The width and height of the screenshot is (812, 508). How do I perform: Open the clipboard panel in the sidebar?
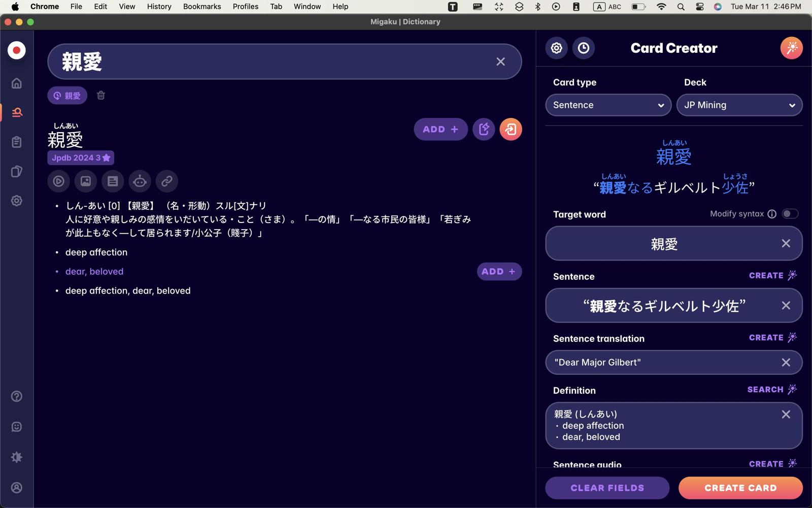click(x=16, y=142)
